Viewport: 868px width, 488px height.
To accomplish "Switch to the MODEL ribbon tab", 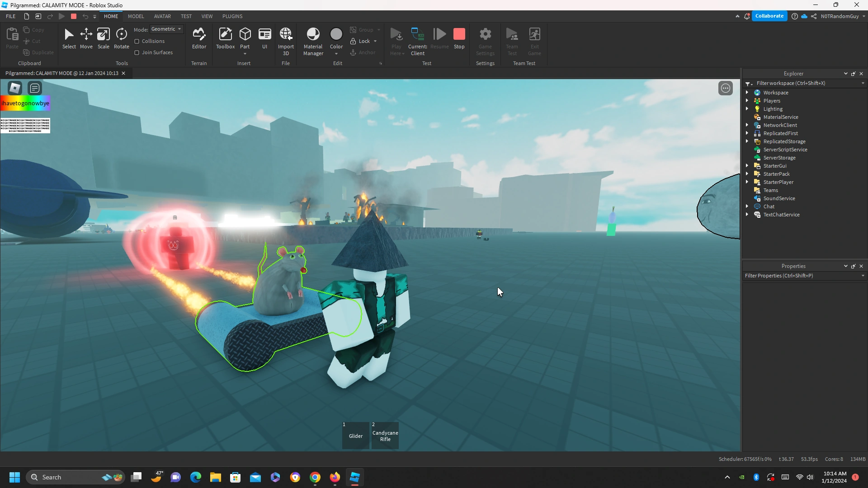I will pos(136,16).
